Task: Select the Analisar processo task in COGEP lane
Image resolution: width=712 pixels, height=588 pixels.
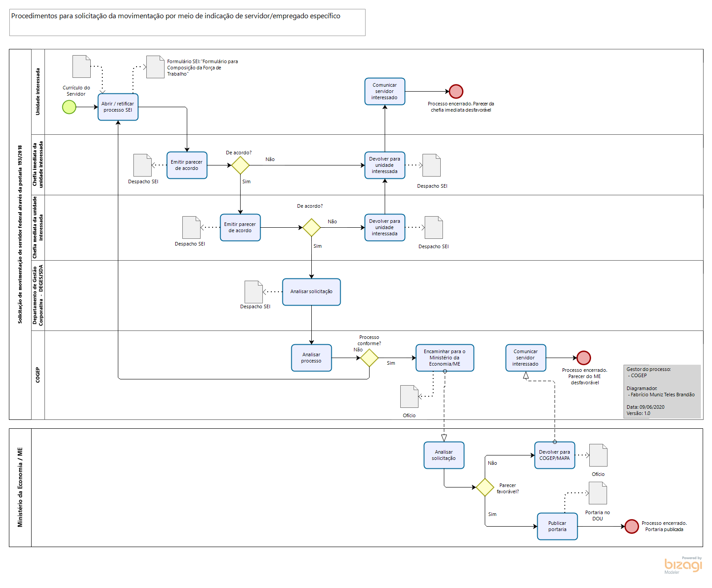Action: (311, 358)
